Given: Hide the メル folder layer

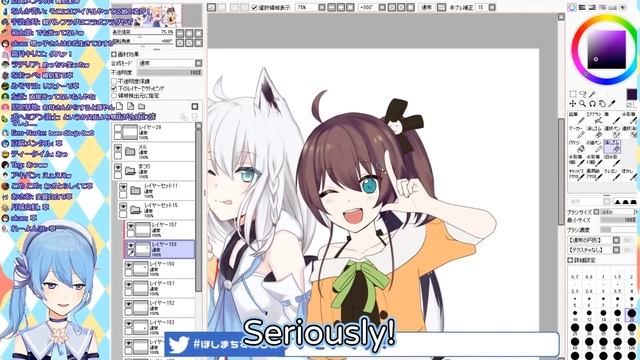Looking at the screenshot, I should pos(118,148).
